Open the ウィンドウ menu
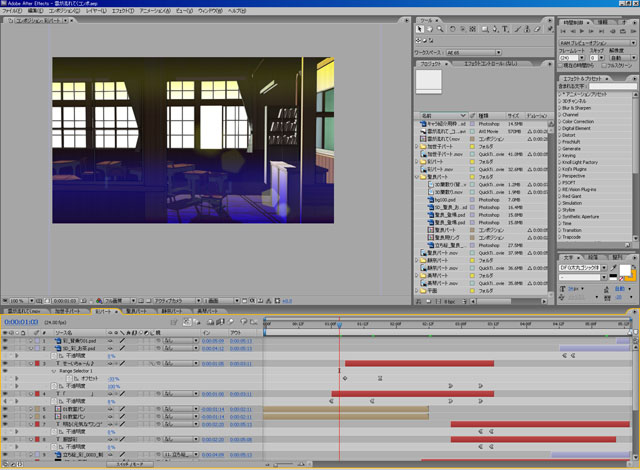Screen dimensions: 640x470 210,11
